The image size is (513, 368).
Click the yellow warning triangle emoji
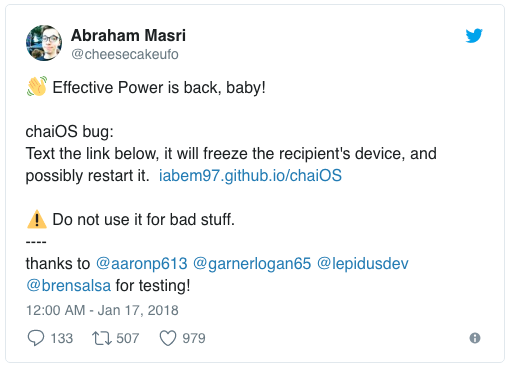[x=37, y=219]
